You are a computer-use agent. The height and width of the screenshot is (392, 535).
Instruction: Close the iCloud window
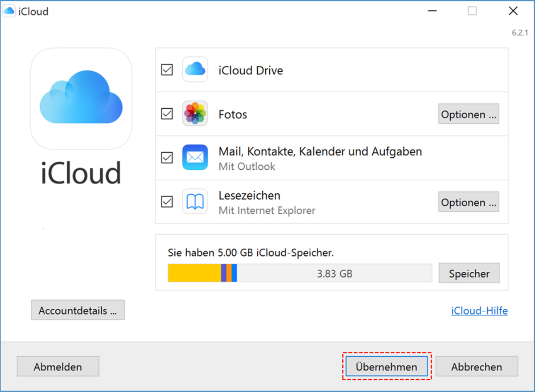click(513, 11)
